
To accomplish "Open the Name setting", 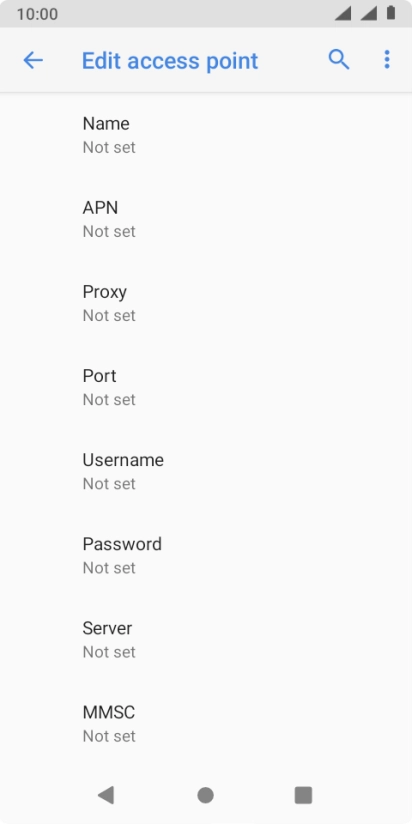I will pos(206,135).
